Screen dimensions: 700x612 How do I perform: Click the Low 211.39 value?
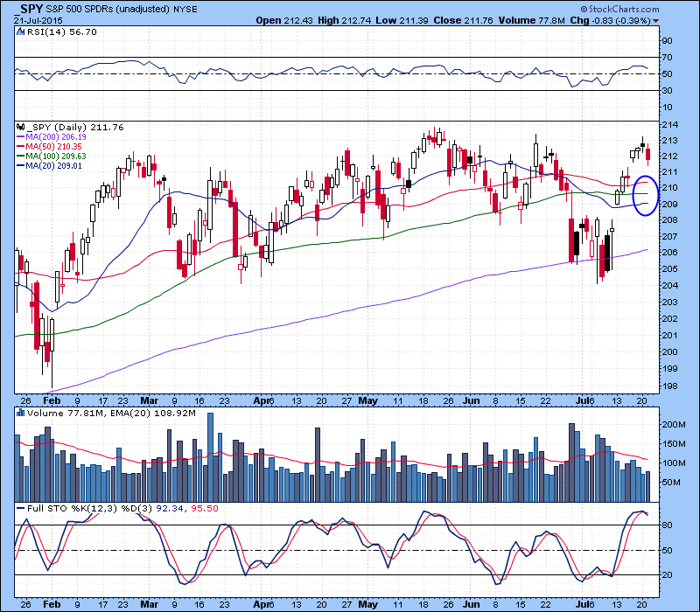tap(402, 20)
